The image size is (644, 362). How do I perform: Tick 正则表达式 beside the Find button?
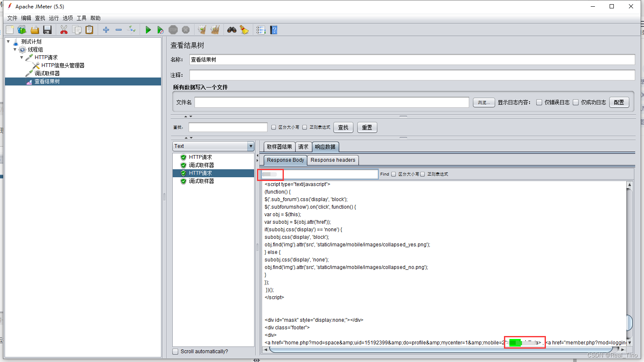423,174
